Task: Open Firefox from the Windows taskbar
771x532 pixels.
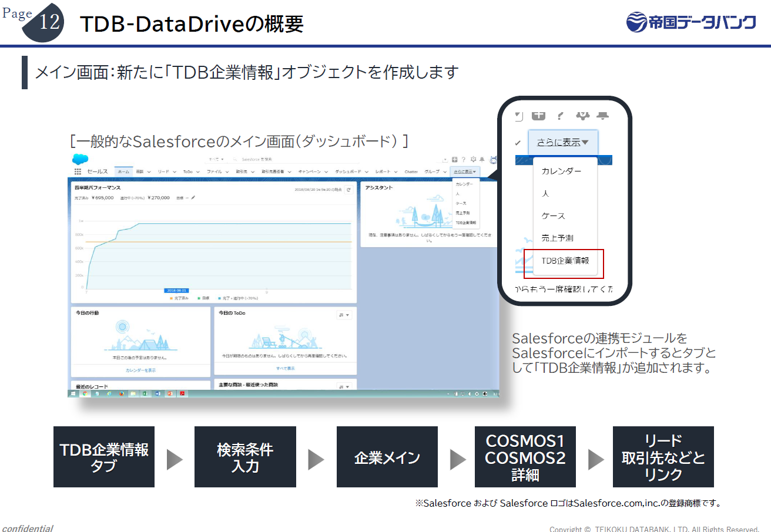Action: pyautogui.click(x=121, y=393)
